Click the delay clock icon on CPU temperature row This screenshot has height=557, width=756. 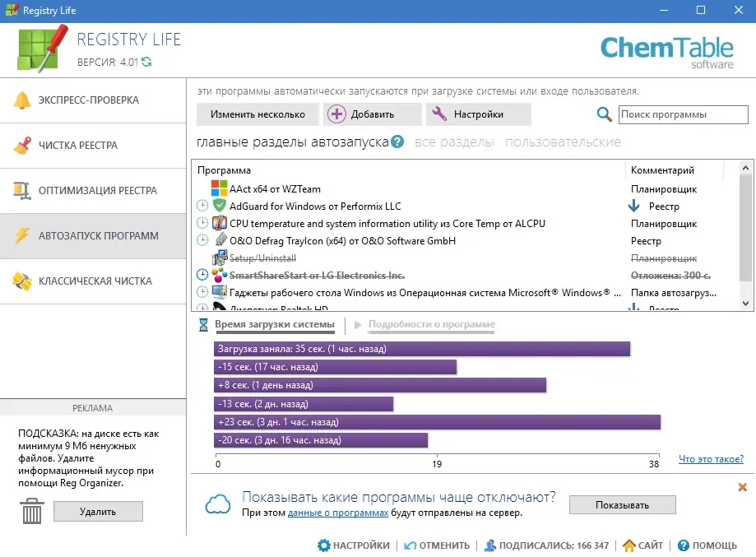click(202, 223)
